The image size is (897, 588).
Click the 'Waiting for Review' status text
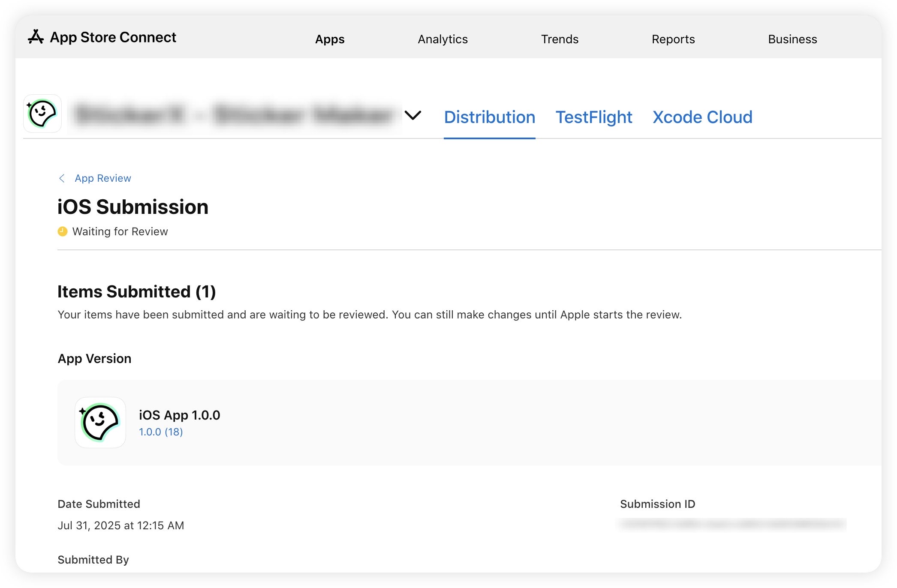[x=120, y=231]
